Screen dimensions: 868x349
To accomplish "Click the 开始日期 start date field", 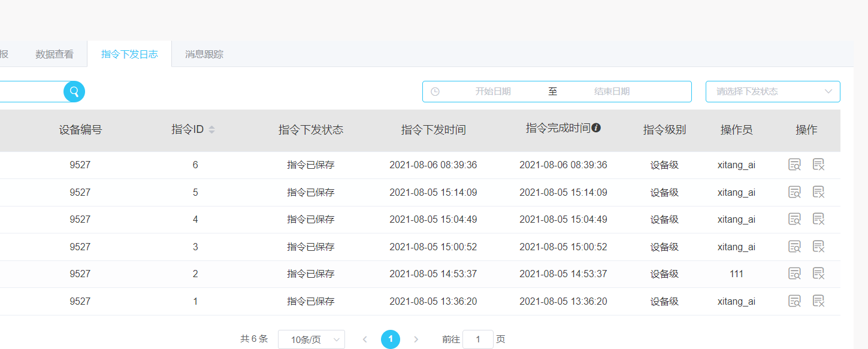I will [494, 91].
